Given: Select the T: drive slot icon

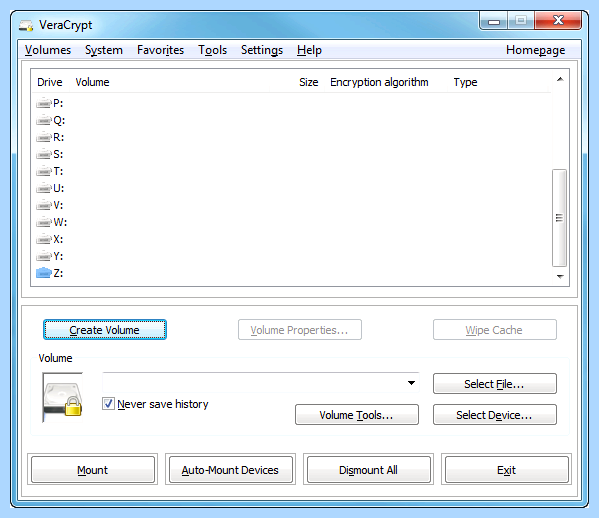Looking at the screenshot, I should (44, 171).
